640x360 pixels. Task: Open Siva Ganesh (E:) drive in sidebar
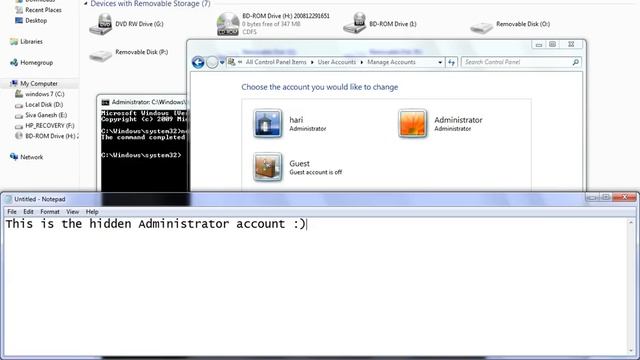pyautogui.click(x=46, y=115)
